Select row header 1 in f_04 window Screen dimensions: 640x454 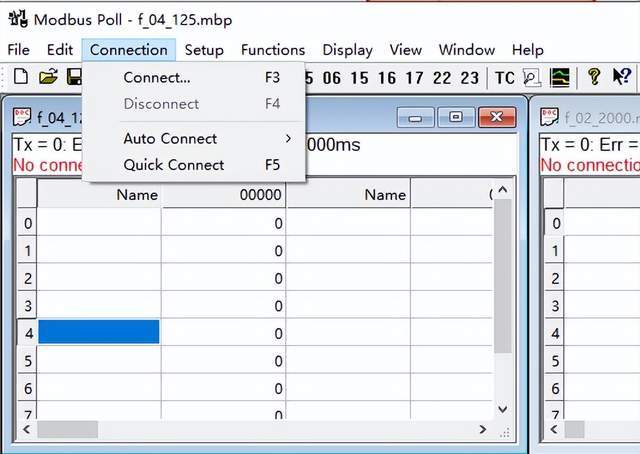tap(27, 251)
